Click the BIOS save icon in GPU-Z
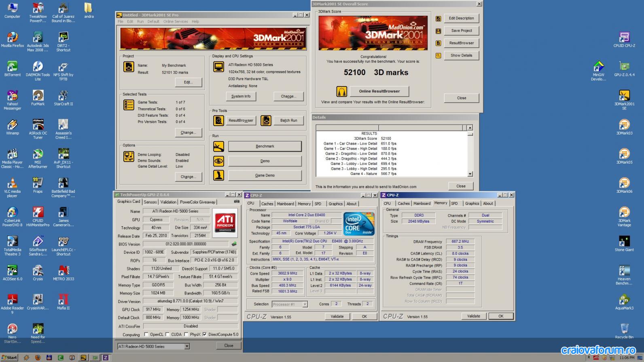 [234, 244]
